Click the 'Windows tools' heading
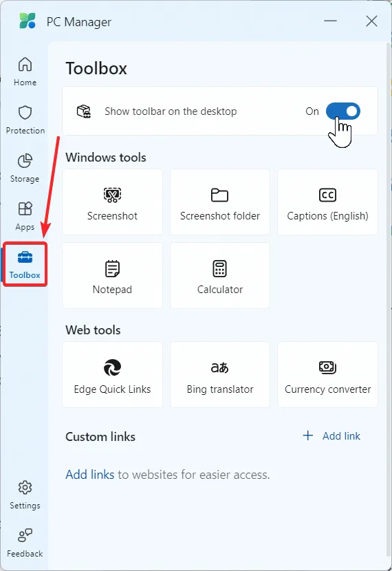392x571 pixels. click(106, 158)
